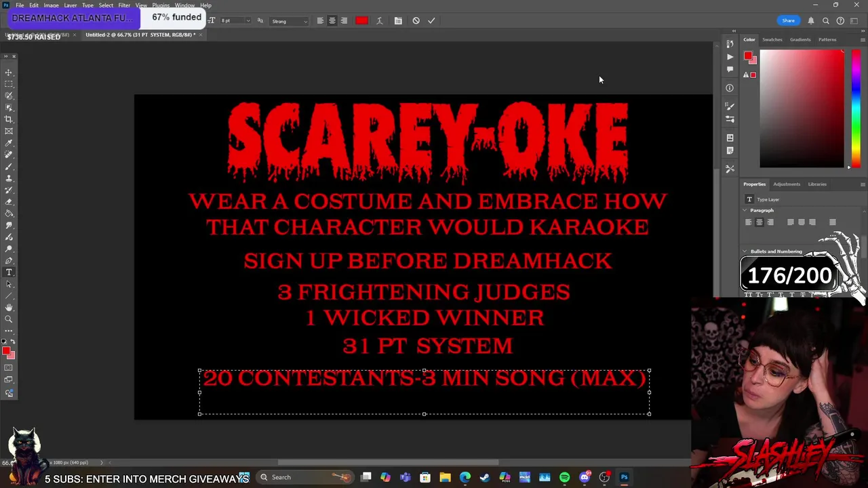Image resolution: width=868 pixels, height=488 pixels.
Task: Open the Brush Settings panel icon
Action: coord(730,106)
